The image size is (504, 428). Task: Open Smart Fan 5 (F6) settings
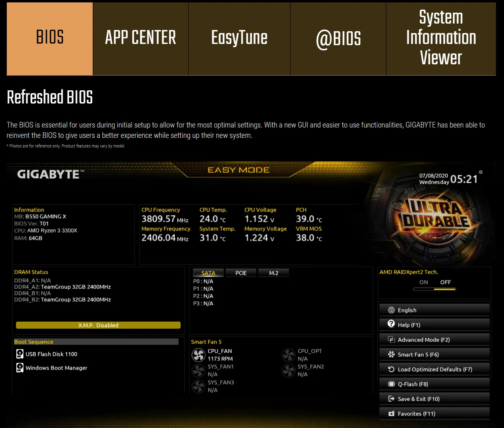pyautogui.click(x=434, y=354)
